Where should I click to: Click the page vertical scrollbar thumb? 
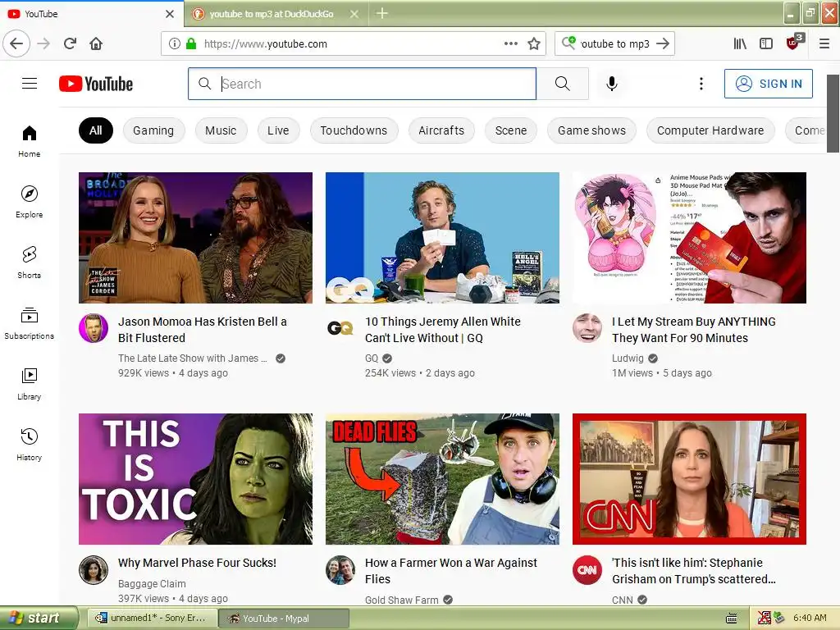[x=833, y=113]
